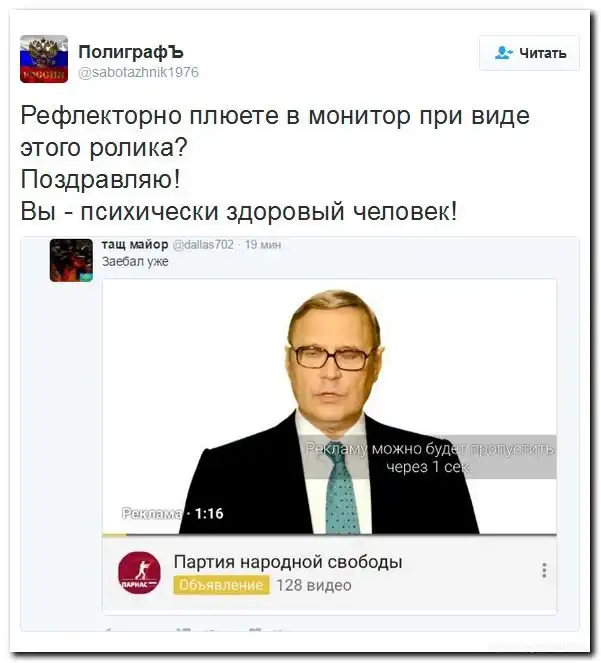This screenshot has width=601, height=663.
Task: Click the 19 мин timestamp
Action: [263, 245]
